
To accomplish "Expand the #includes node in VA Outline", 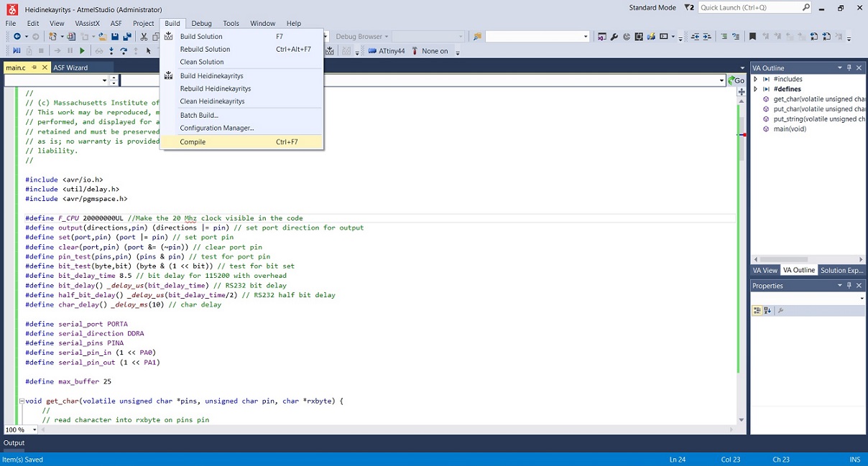I will [755, 79].
